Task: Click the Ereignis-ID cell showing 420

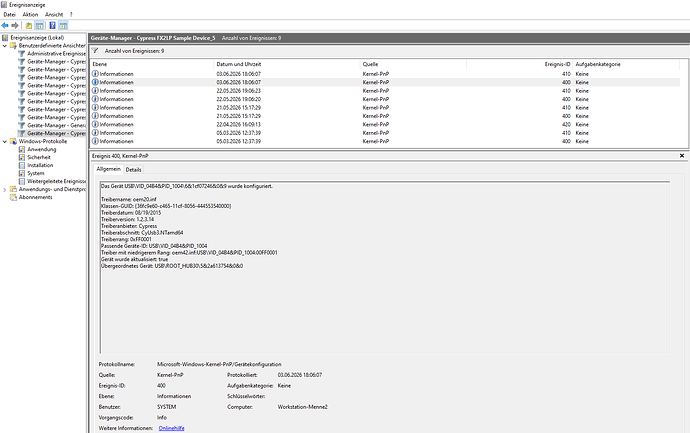Action: [x=566, y=125]
